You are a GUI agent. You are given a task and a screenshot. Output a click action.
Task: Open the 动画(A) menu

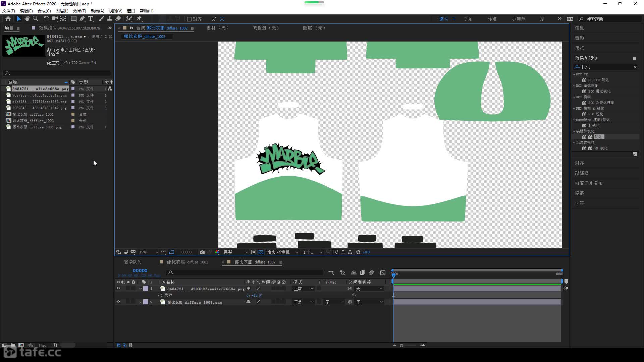coord(98,11)
